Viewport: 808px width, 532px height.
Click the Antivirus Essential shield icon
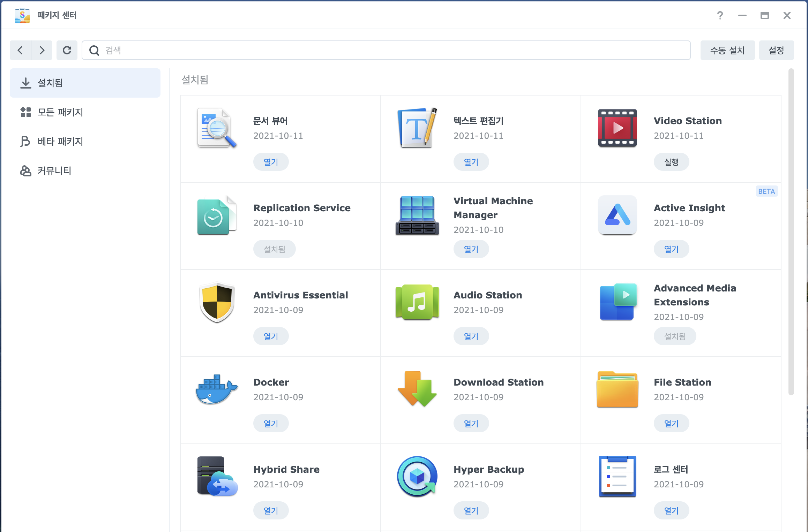217,302
